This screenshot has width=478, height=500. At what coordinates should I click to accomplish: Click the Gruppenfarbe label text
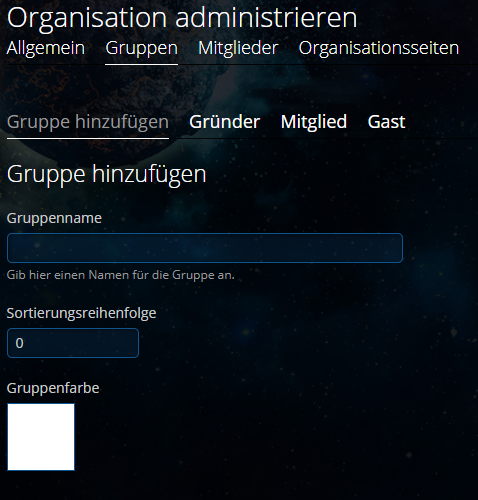click(53, 388)
